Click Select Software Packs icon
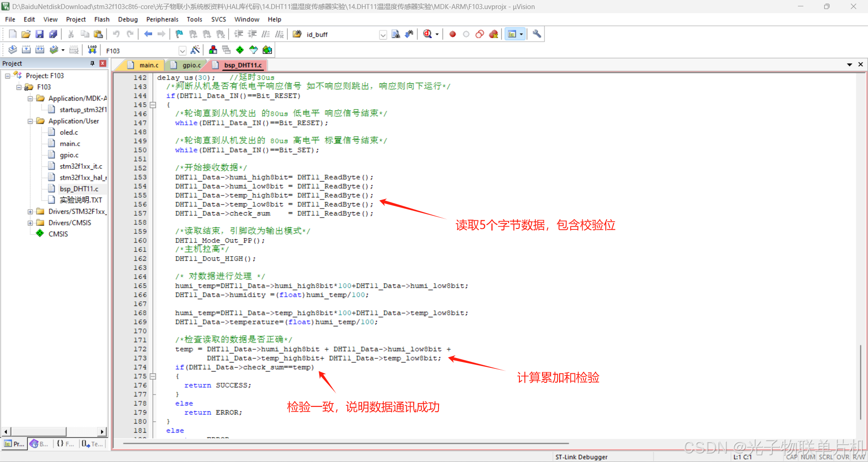The height and width of the screenshot is (462, 868). (x=254, y=50)
